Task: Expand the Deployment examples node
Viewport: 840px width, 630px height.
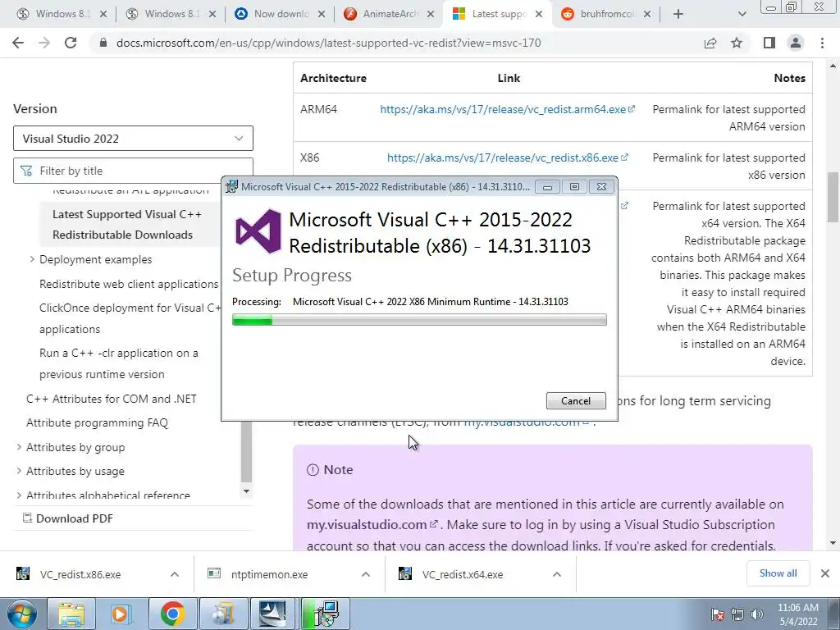Action: coord(32,259)
